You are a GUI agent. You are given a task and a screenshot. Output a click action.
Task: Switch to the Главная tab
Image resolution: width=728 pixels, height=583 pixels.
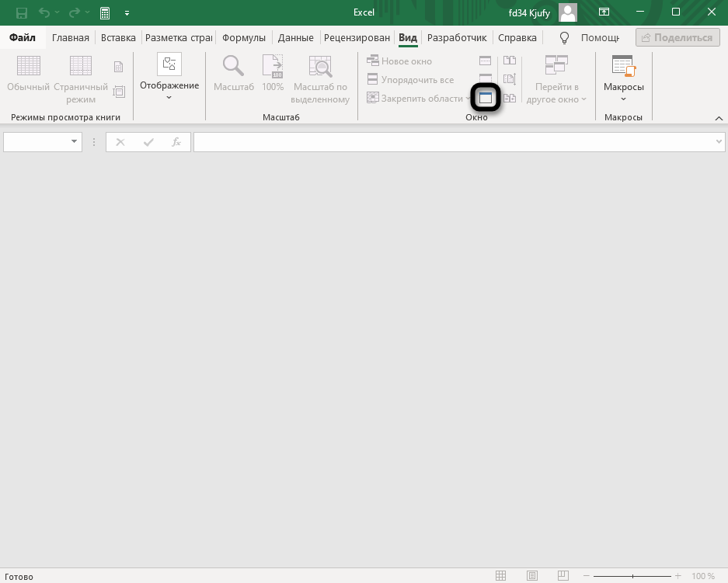click(71, 37)
